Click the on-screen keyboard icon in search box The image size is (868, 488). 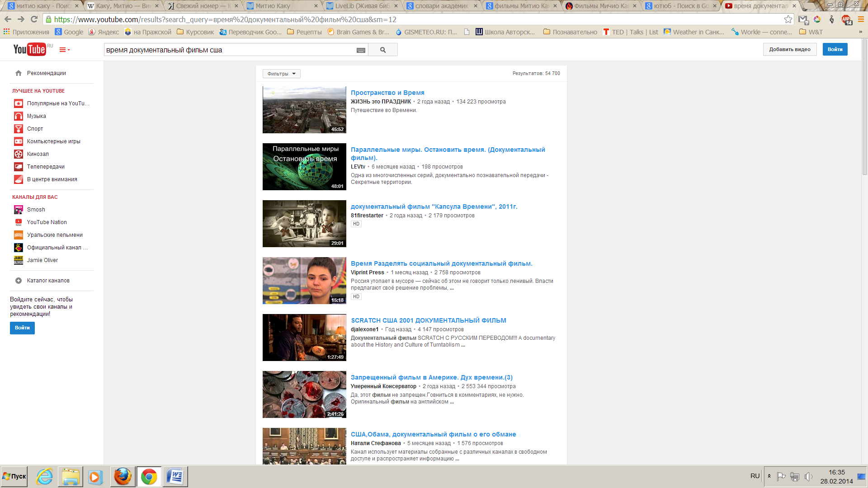(x=361, y=50)
